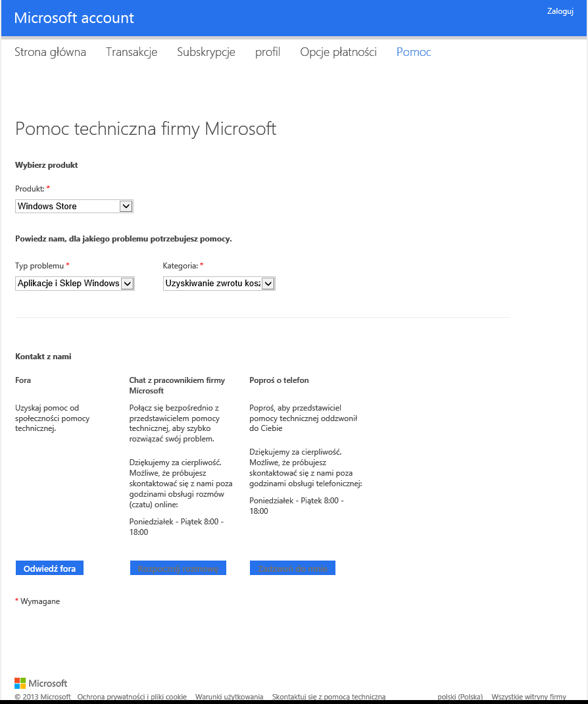Switch to the Subskrypcje tab
Screen dimensions: 588x704
tap(206, 52)
